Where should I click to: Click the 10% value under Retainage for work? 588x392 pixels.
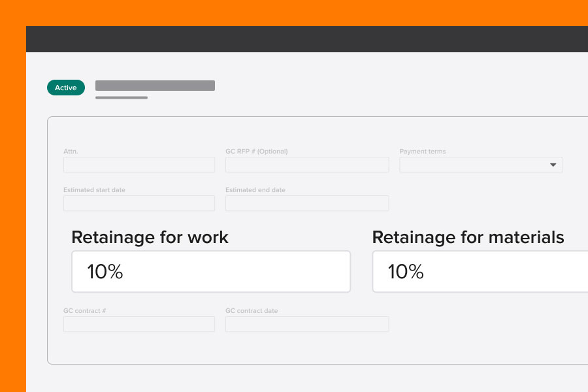(105, 271)
